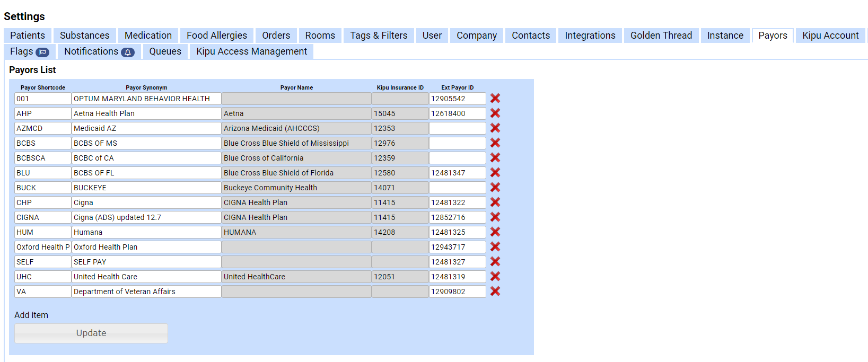Click red X for Medicaid AZ row
This screenshot has height=362, width=868.
(x=495, y=128)
